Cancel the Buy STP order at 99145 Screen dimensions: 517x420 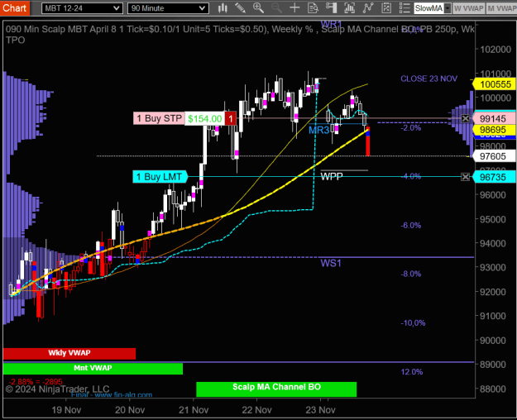click(465, 118)
